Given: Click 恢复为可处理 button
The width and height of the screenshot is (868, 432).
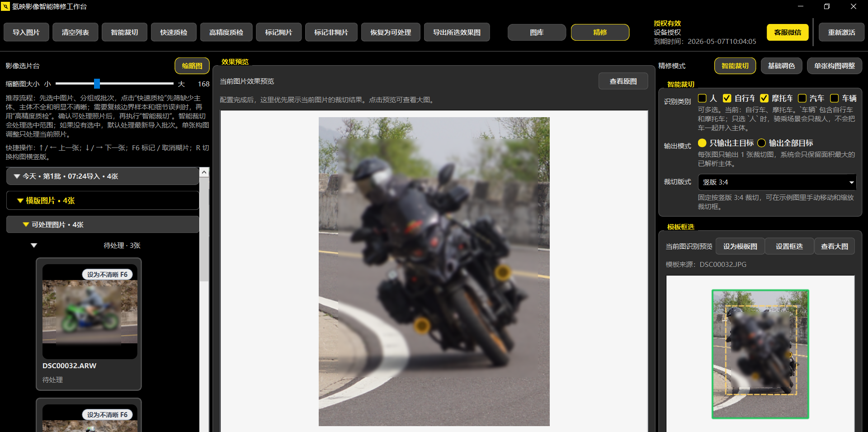Looking at the screenshot, I should point(391,33).
